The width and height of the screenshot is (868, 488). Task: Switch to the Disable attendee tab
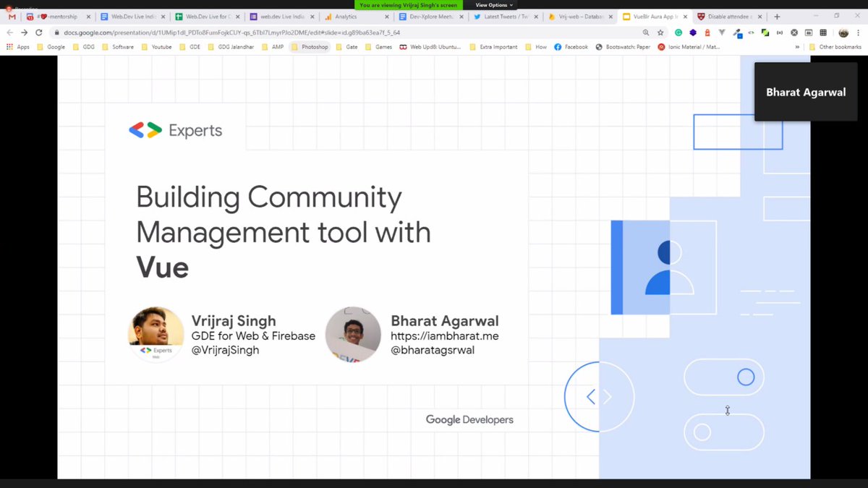tap(728, 17)
